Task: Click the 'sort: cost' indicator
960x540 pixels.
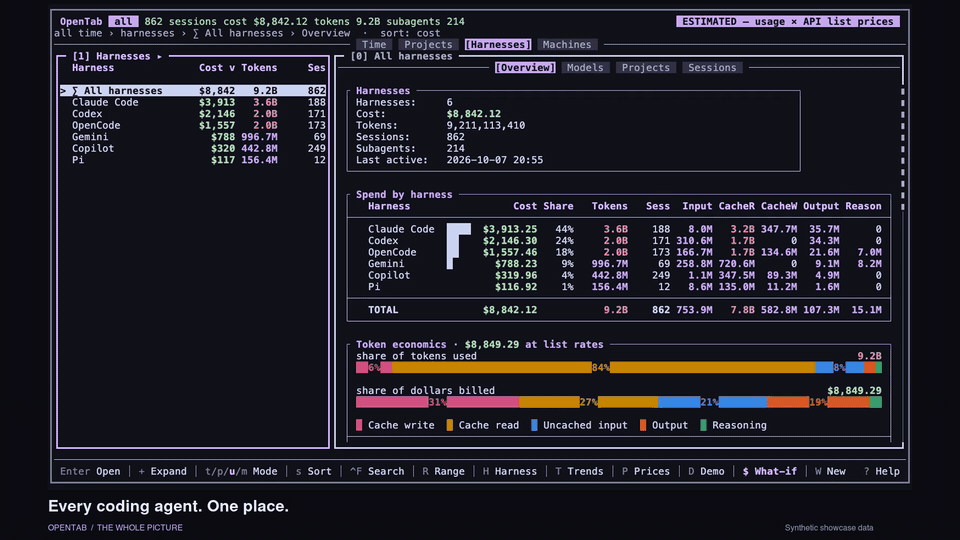Action: point(410,33)
